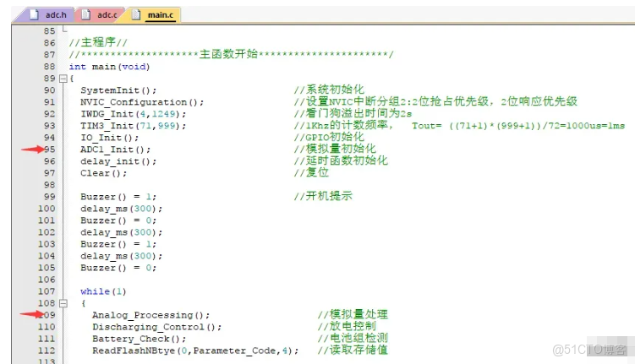The width and height of the screenshot is (635, 364).
Task: Click the Discharging_Control(); call
Action: [x=156, y=327]
